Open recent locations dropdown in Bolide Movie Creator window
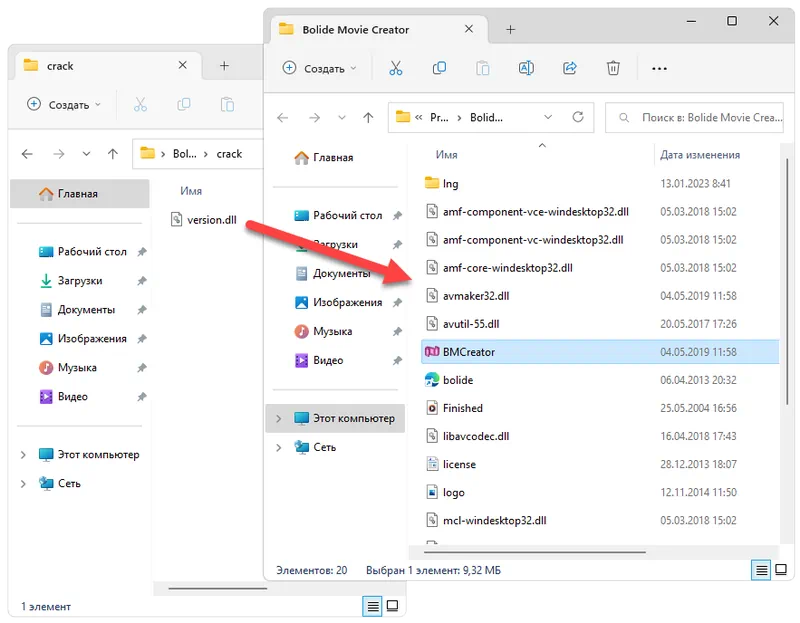Image resolution: width=800 pixels, height=623 pixels. click(x=342, y=118)
